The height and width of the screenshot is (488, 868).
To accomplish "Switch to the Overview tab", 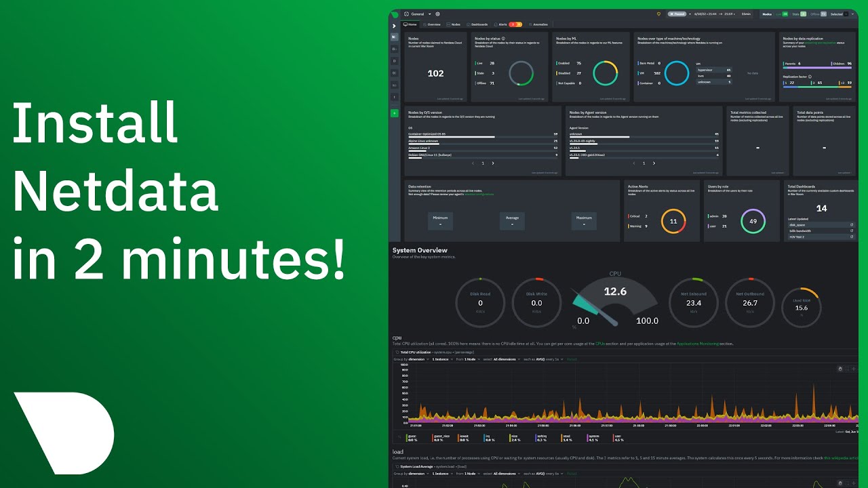I will (x=431, y=24).
